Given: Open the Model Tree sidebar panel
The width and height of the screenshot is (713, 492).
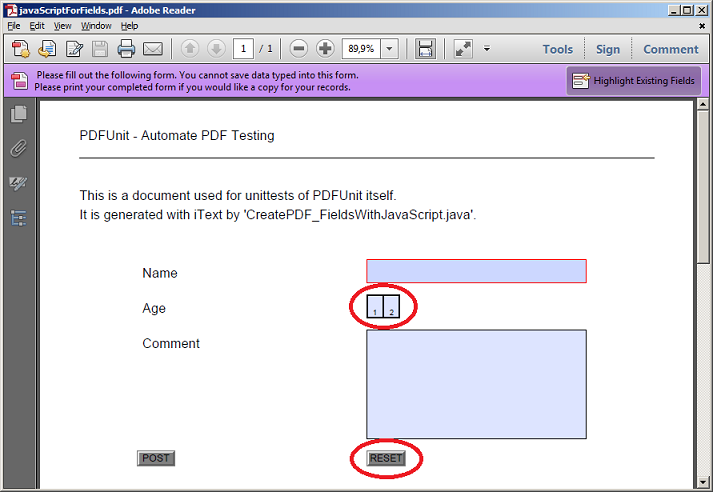Looking at the screenshot, I should pos(18,218).
